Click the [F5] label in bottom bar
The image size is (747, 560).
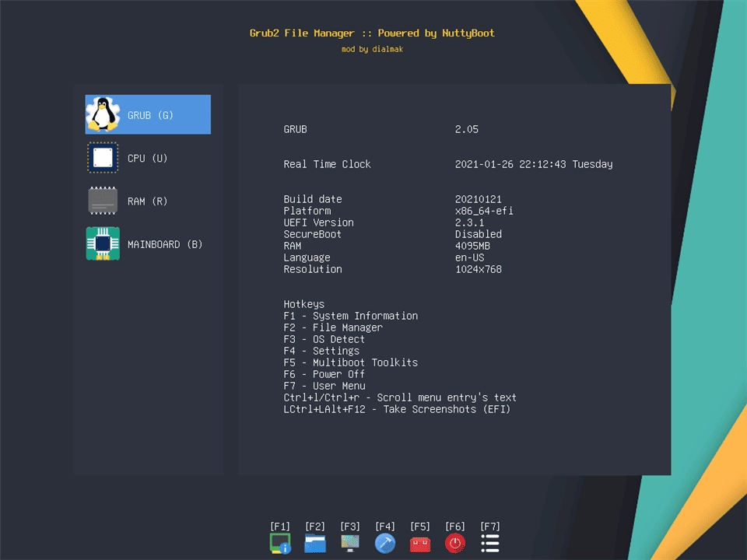420,527
